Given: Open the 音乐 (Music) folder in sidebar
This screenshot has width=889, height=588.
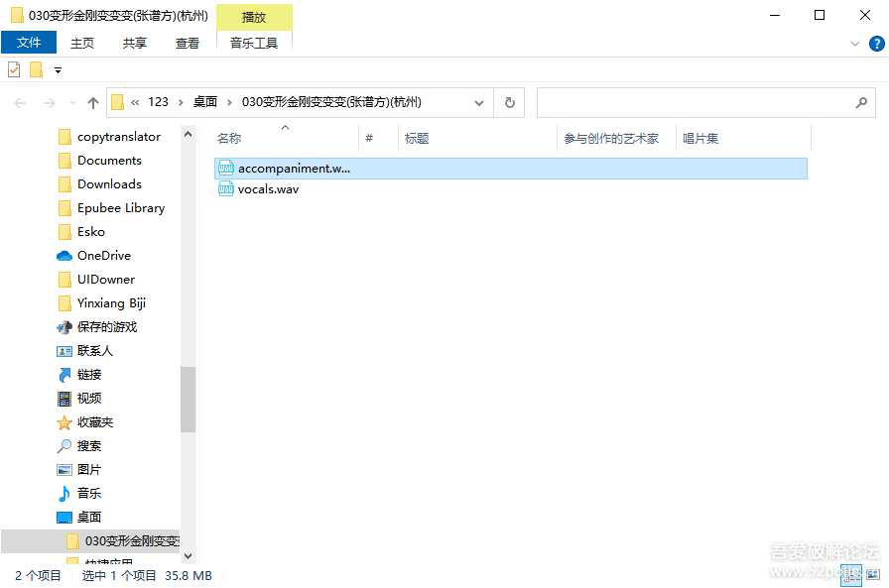Looking at the screenshot, I should [x=89, y=493].
